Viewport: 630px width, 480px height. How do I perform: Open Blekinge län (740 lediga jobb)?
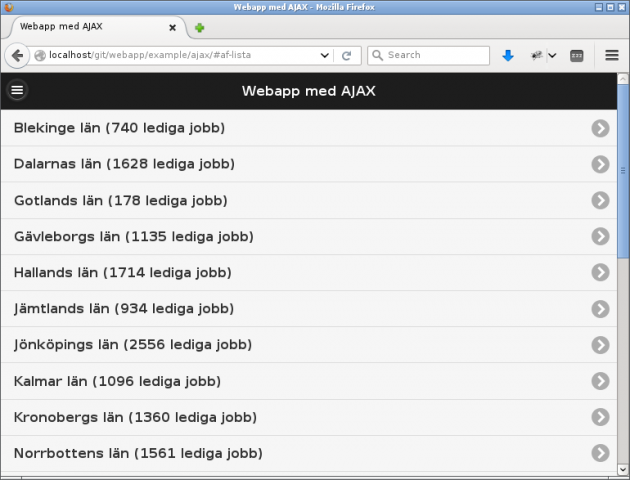[x=309, y=128]
